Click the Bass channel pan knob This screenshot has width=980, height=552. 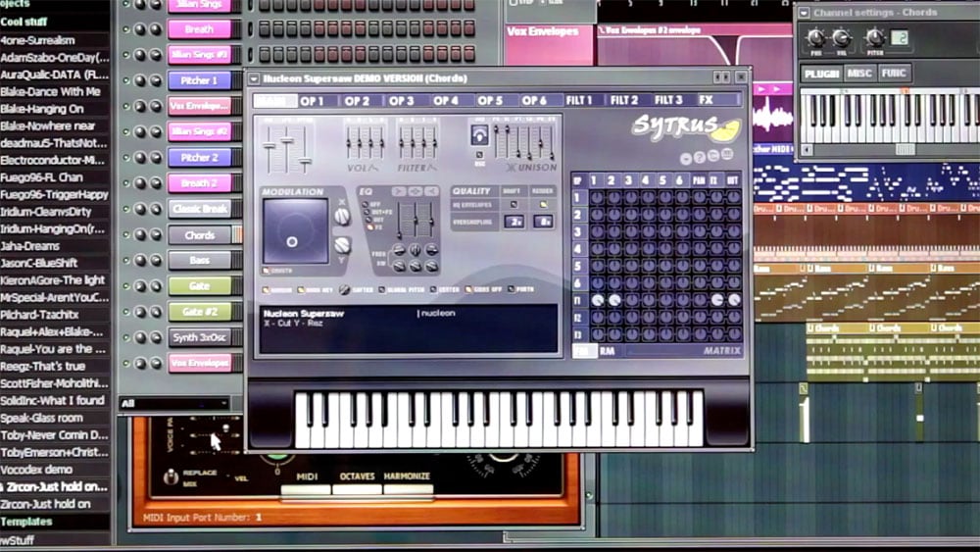140,261
